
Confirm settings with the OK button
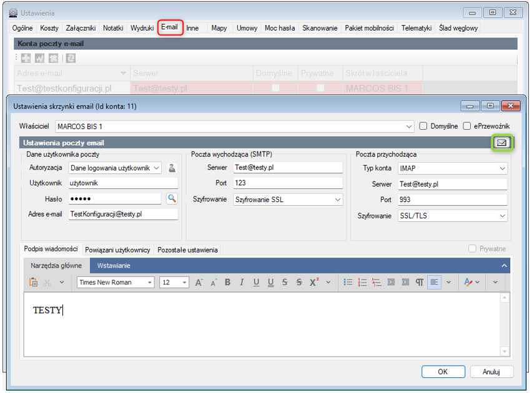tap(443, 372)
